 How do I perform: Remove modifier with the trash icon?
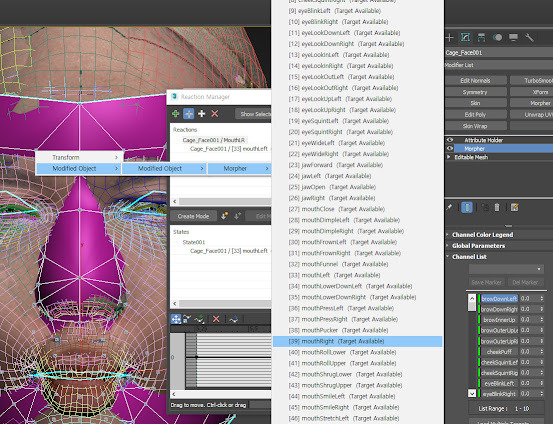click(x=497, y=207)
